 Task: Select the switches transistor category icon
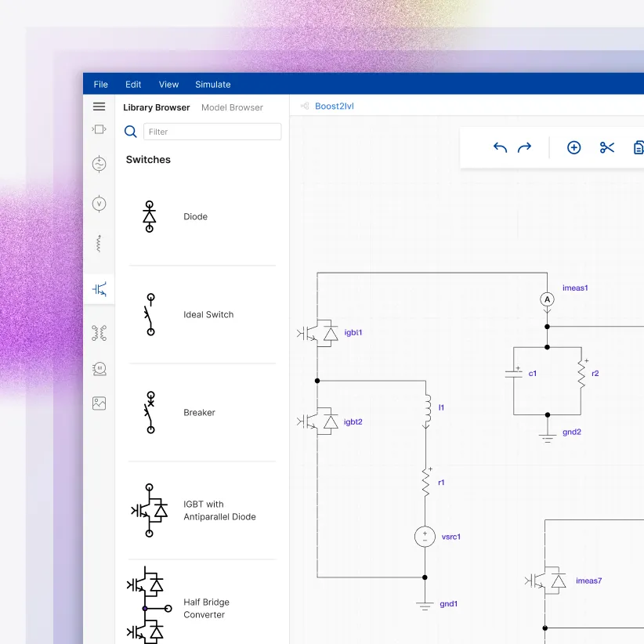(99, 289)
